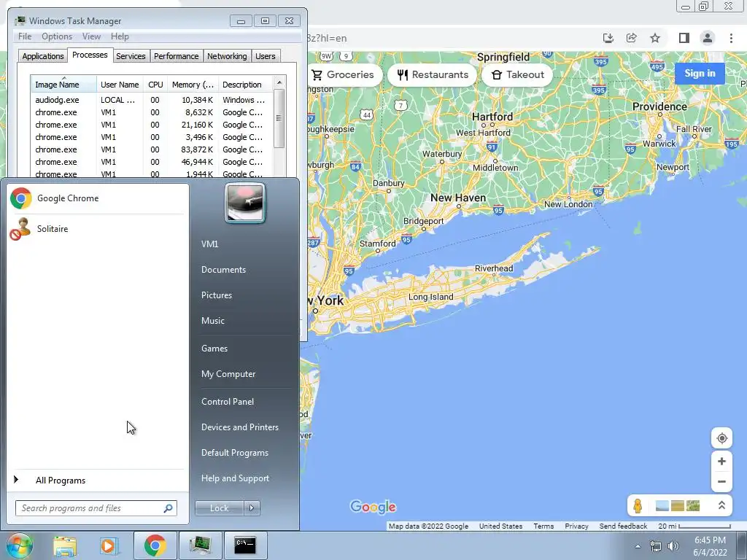This screenshot has width=747, height=560.
Task: Click the process list scroll-up arrow
Action: click(279, 82)
